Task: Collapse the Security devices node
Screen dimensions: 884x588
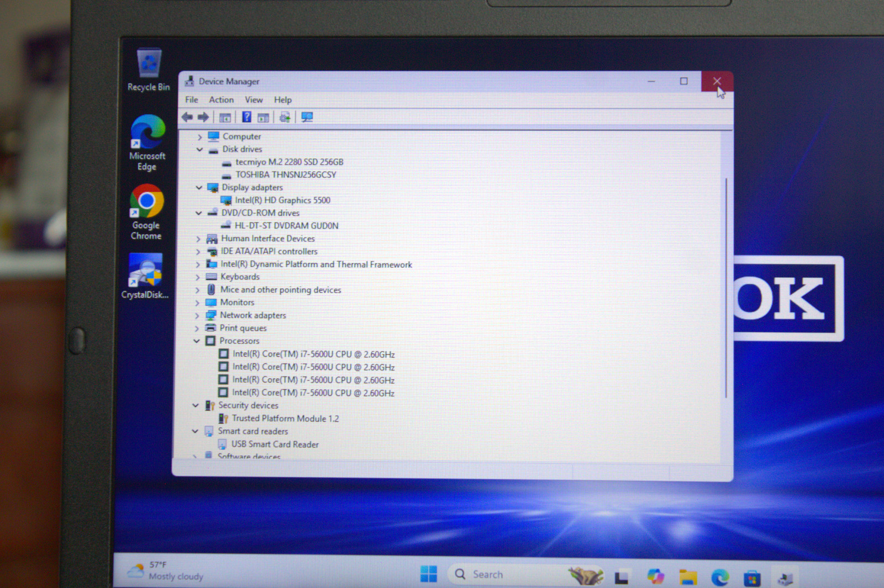Action: pos(195,405)
